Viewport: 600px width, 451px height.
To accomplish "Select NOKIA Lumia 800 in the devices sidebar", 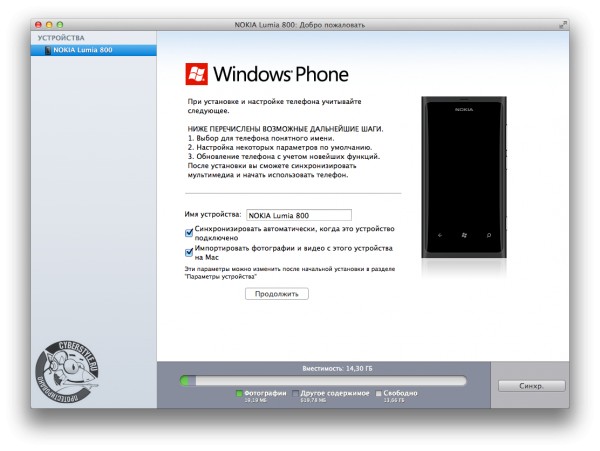I will coord(93,50).
